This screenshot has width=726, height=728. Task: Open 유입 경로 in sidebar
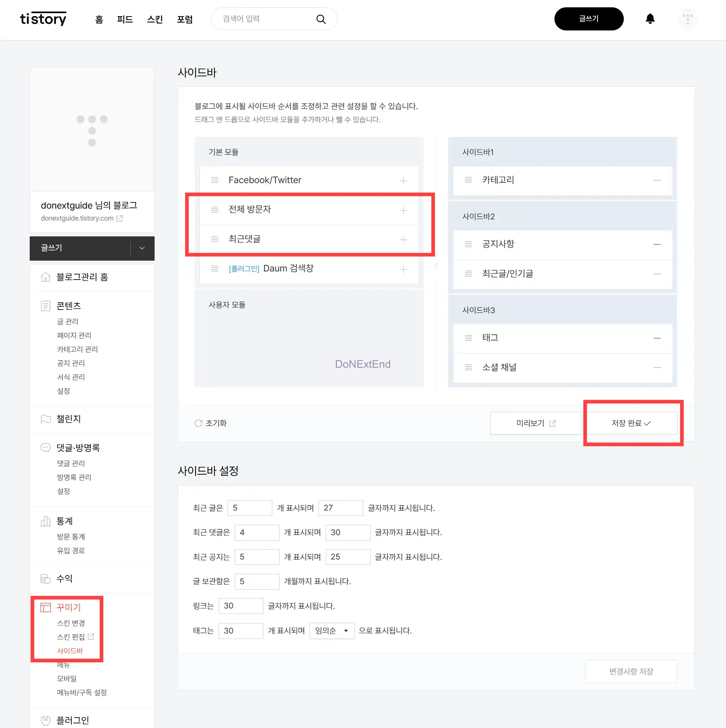(71, 550)
